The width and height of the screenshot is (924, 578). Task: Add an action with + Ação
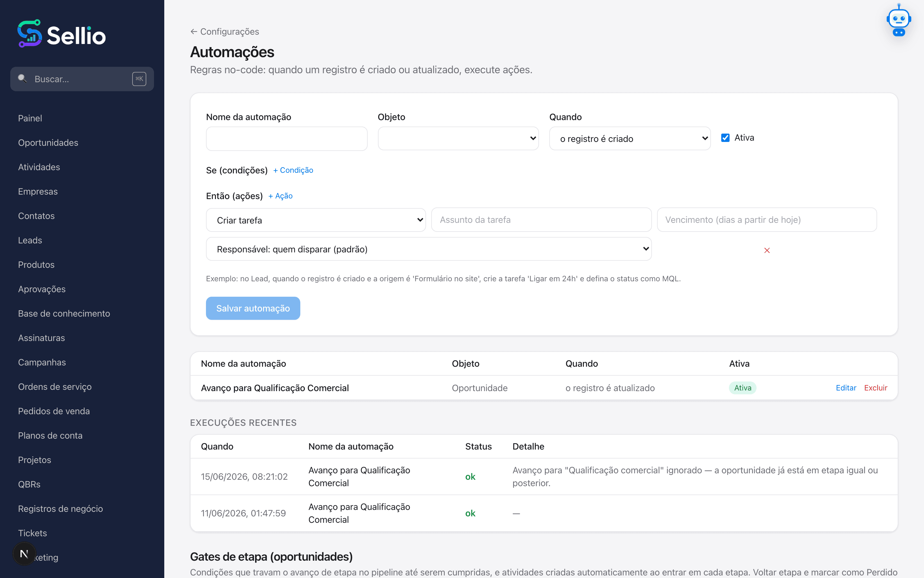tap(280, 196)
